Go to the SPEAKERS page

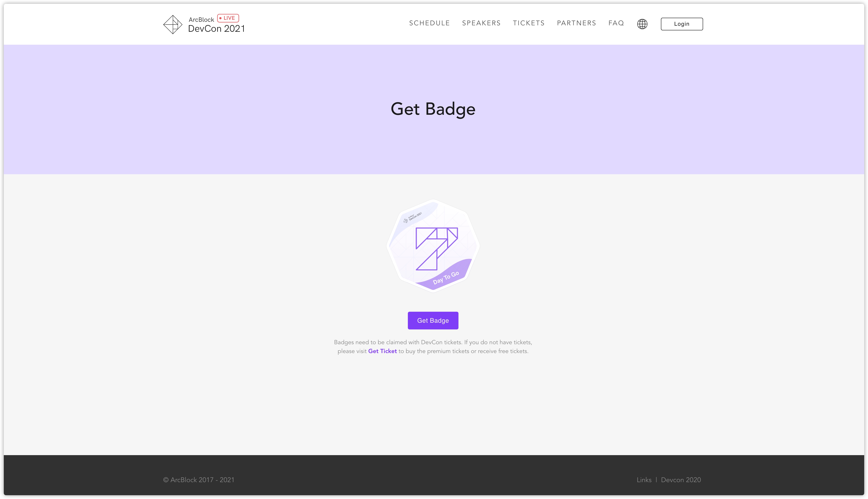[481, 23]
